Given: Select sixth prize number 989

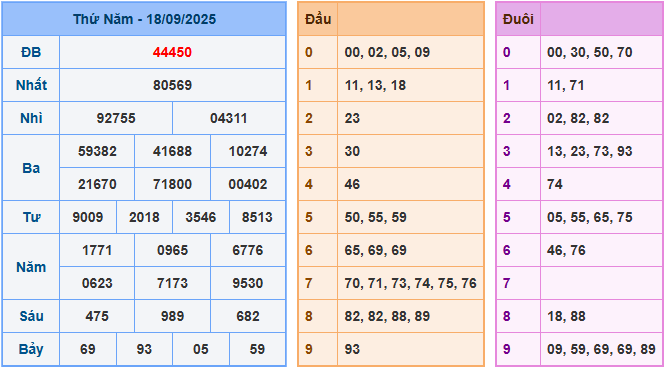Looking at the screenshot, I should click(172, 316).
